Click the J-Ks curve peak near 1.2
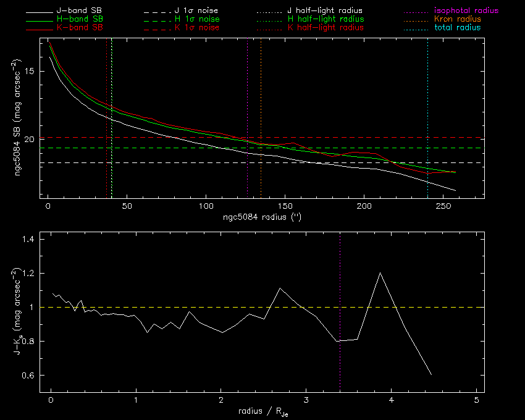 [380, 273]
